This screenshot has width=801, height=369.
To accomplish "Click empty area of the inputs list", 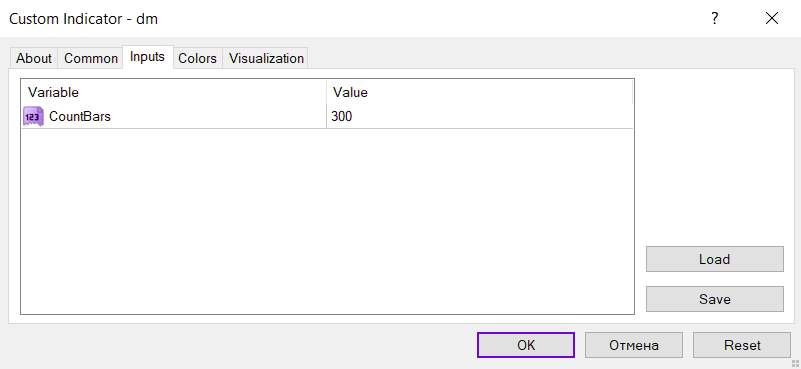I will (327, 221).
